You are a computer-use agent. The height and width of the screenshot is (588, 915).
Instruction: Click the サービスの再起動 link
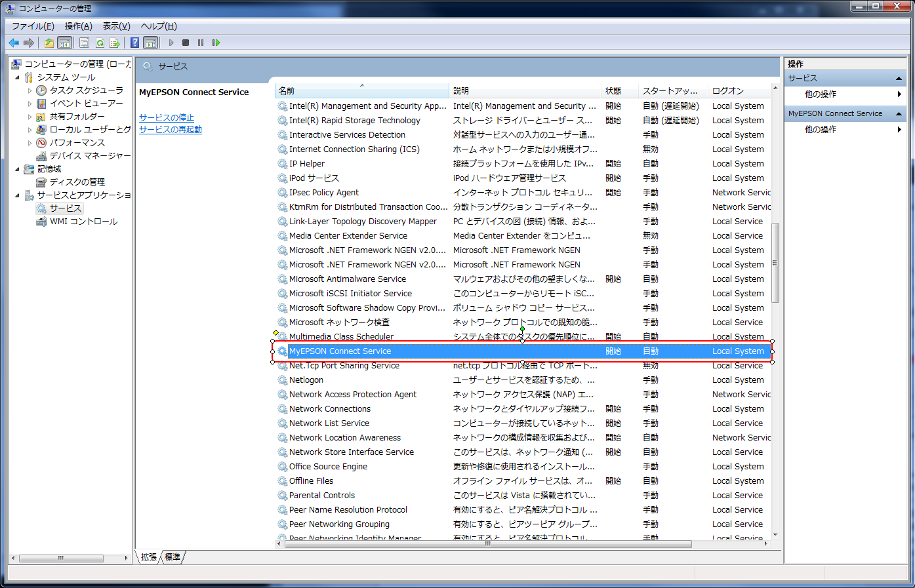coord(171,129)
